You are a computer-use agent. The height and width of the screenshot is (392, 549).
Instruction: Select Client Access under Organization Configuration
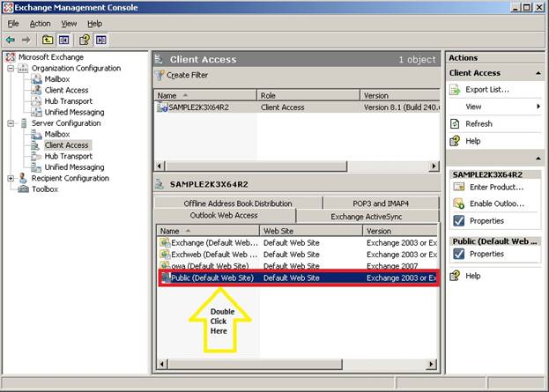(66, 91)
